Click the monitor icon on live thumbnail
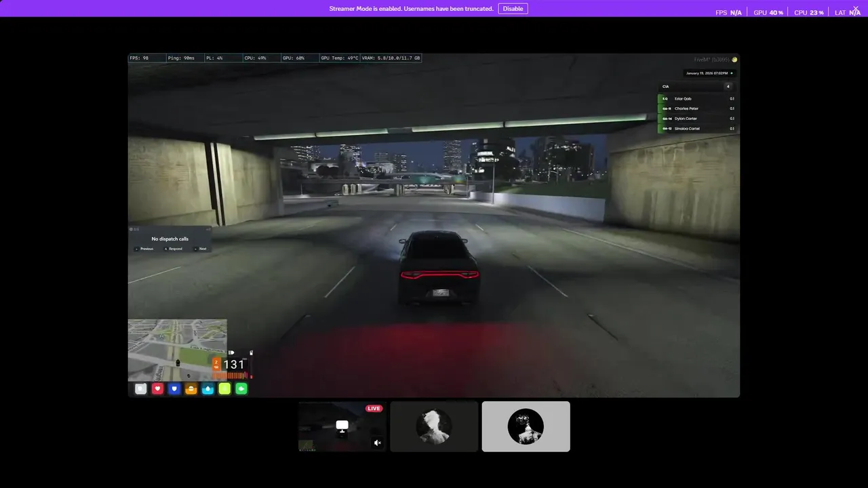868x488 pixels. 342,426
